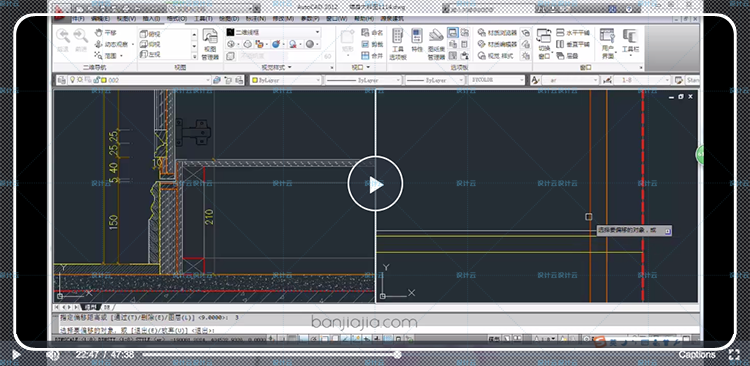Click the blue sphere visual style icon
This screenshot has height=366, width=750.
pos(276,44)
